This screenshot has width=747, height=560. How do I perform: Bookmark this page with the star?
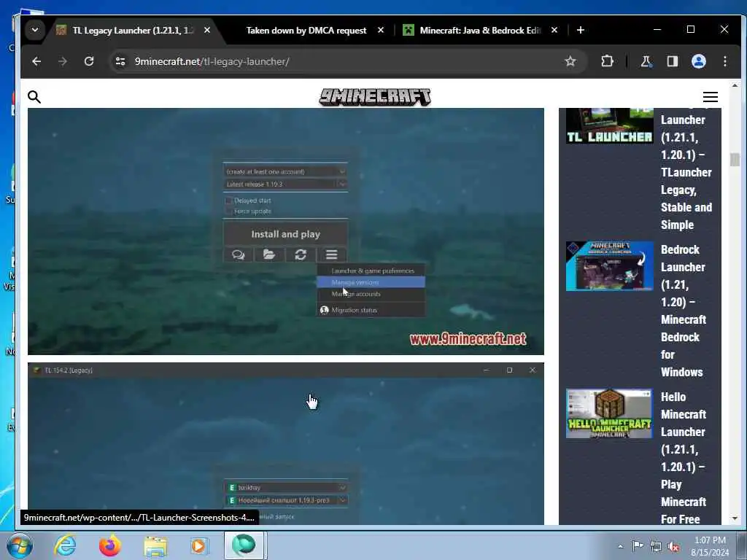pos(570,61)
